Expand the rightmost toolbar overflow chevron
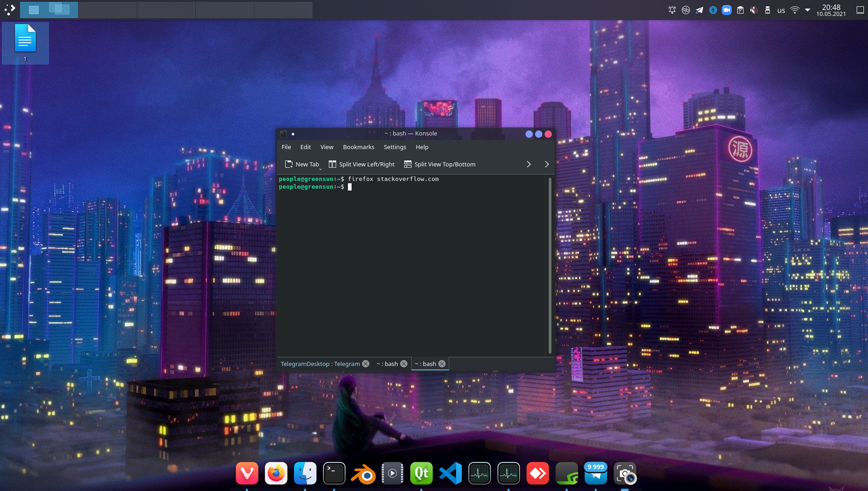 [x=547, y=164]
